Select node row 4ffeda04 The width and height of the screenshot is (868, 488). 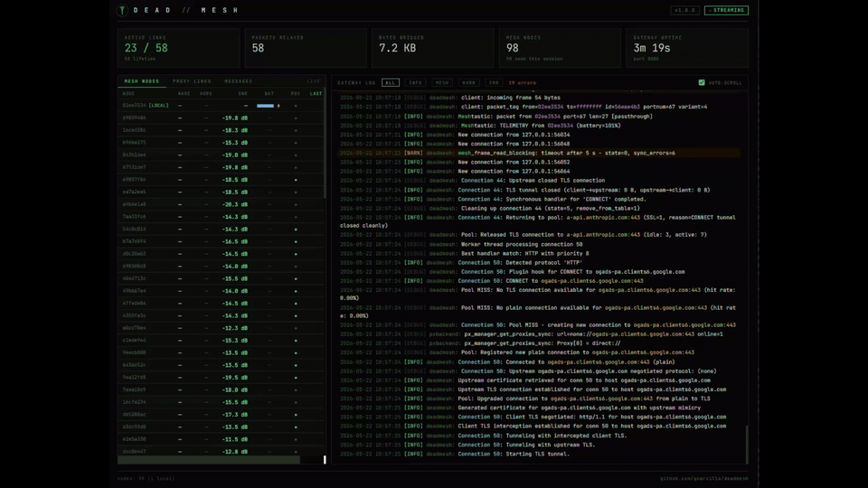(x=221, y=304)
